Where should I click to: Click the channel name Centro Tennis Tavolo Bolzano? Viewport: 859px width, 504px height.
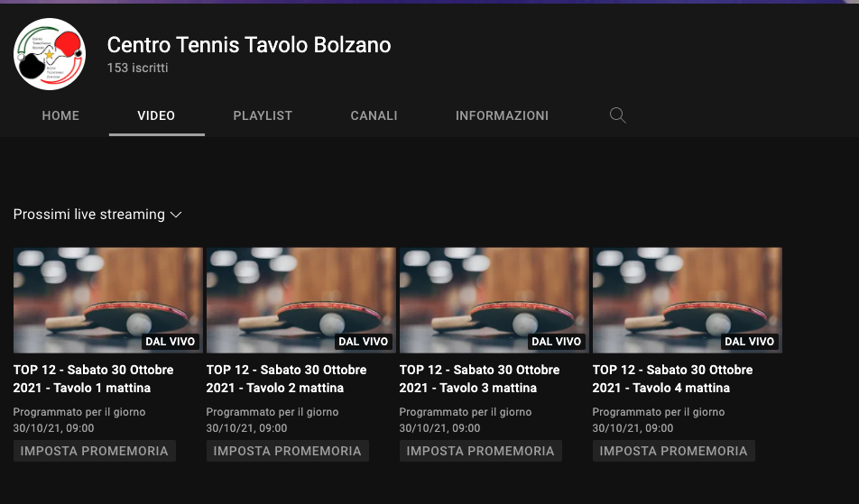249,44
